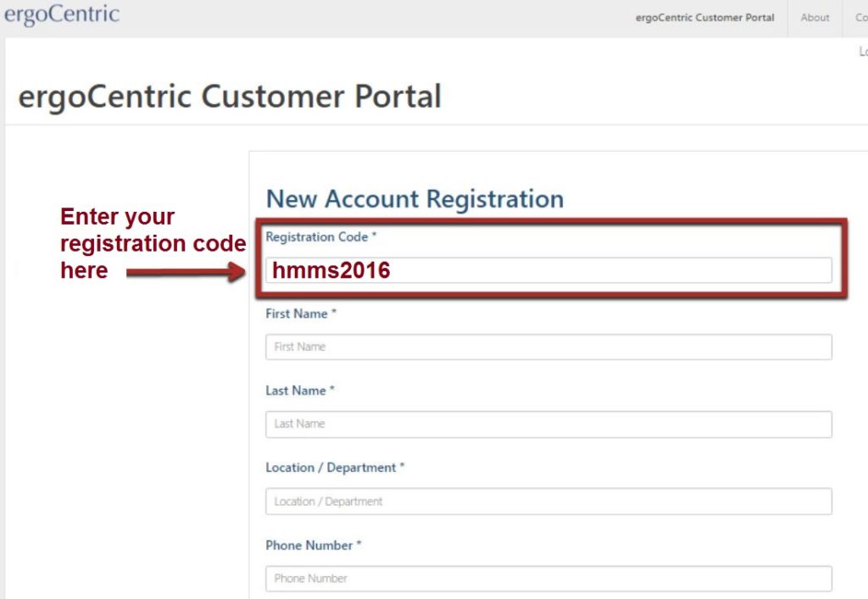Screen dimensions: 868x599
Task: Open ergoCentric Customer Portal nav link
Action: click(704, 18)
